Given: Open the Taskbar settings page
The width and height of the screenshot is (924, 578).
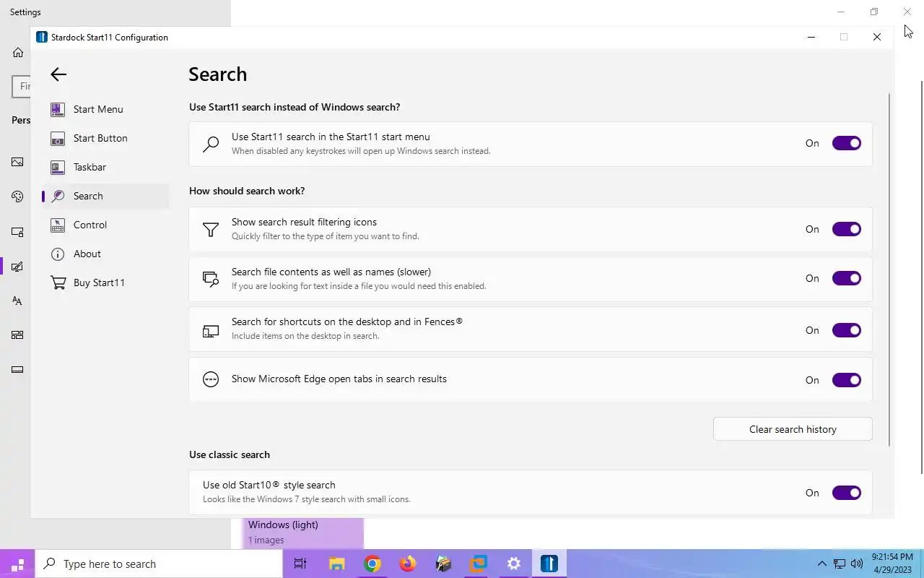Looking at the screenshot, I should pyautogui.click(x=106, y=167).
